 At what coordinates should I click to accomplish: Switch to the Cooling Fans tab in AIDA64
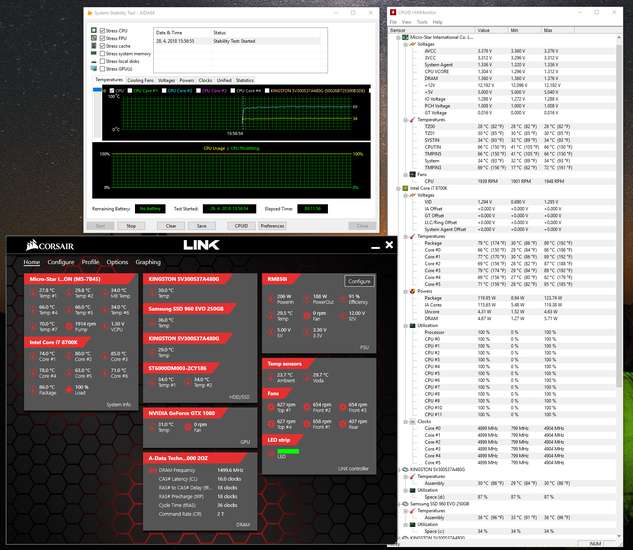click(140, 80)
